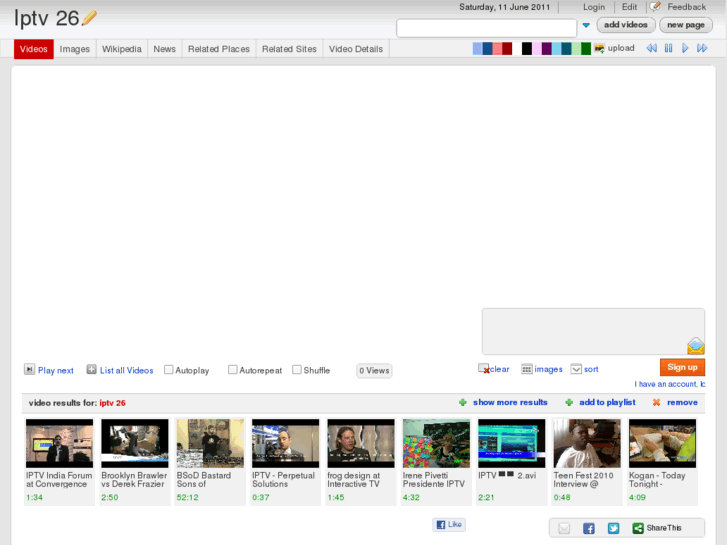
Task: Click the fast-forward playback icon
Action: point(702,48)
